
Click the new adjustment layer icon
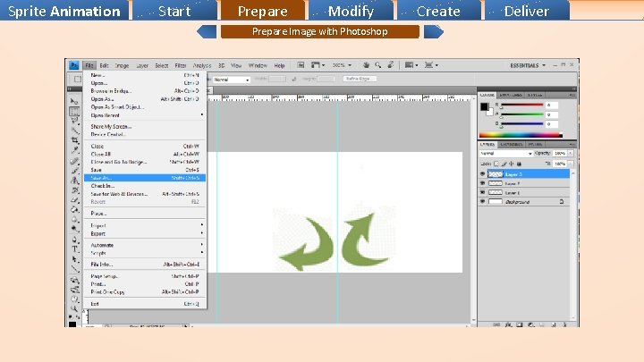pos(530,324)
